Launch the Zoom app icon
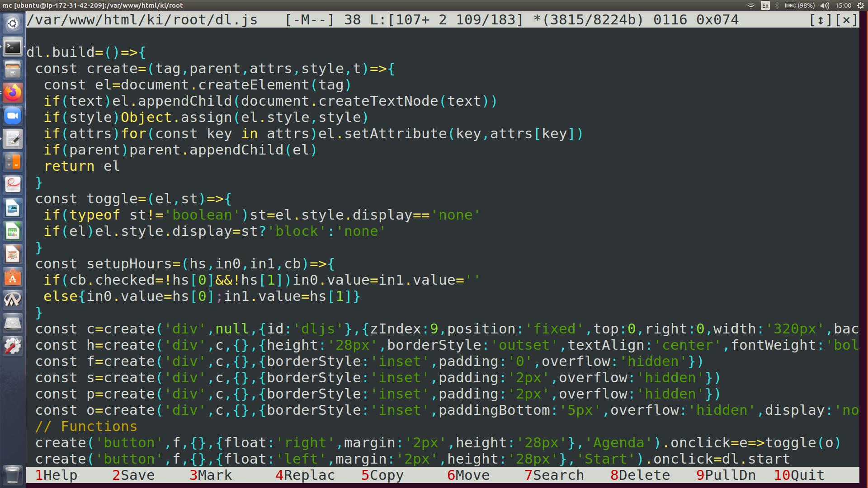This screenshot has width=868, height=488. 13,116
